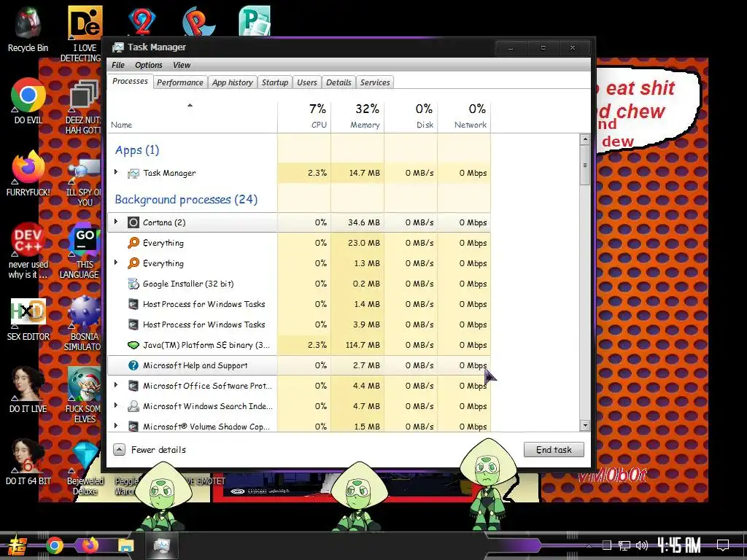Sort by the CPU column header
Screen dimensions: 747x560
coord(304,116)
